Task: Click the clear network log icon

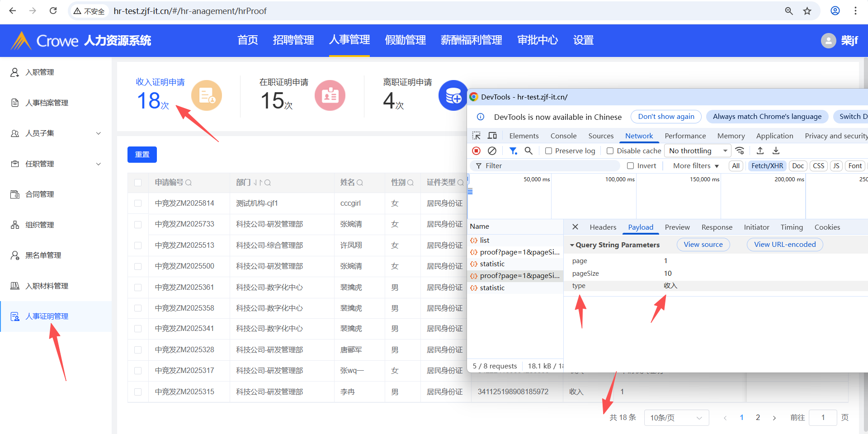Action: tap(492, 151)
